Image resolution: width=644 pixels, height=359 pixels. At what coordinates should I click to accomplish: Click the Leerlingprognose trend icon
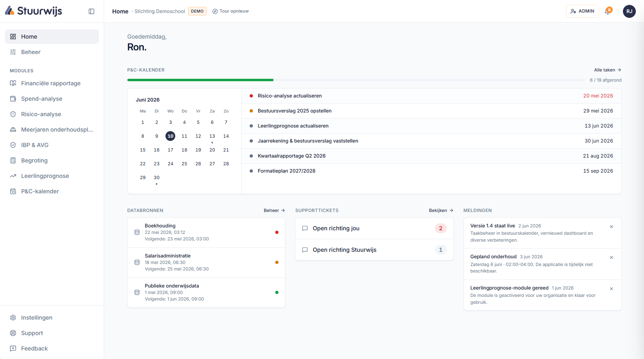[13, 176]
